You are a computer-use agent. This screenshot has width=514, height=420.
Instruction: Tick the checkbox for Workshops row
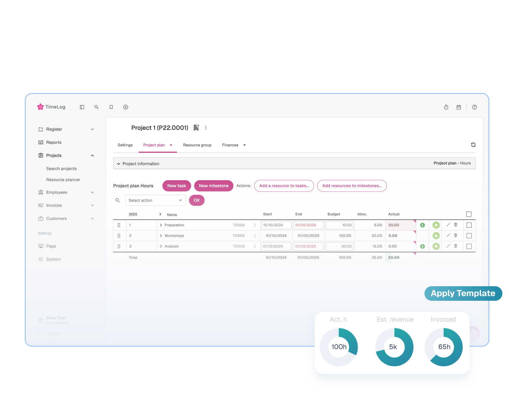pos(469,236)
